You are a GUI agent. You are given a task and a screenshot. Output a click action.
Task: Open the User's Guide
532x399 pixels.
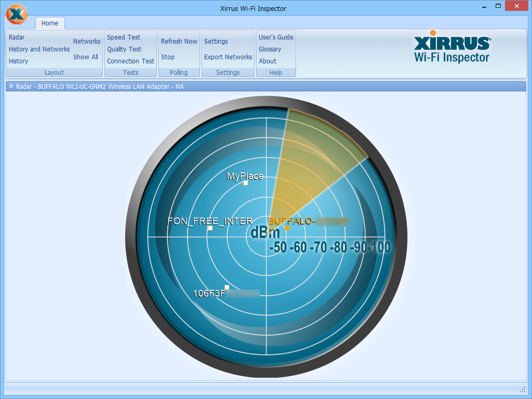coord(276,37)
